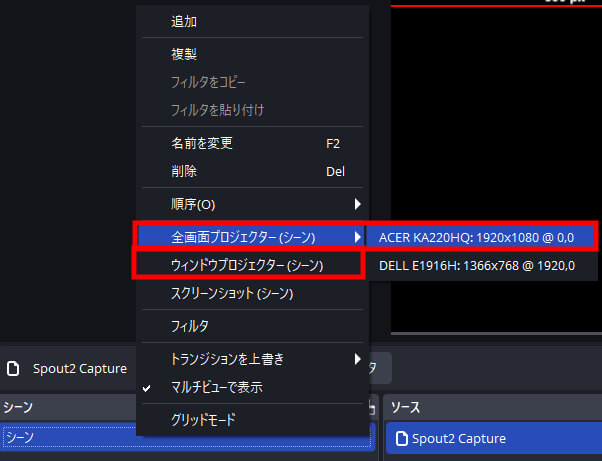The height and width of the screenshot is (461, 602).
Task: Expand トランジションを上書き submenu
Action: pos(252,359)
